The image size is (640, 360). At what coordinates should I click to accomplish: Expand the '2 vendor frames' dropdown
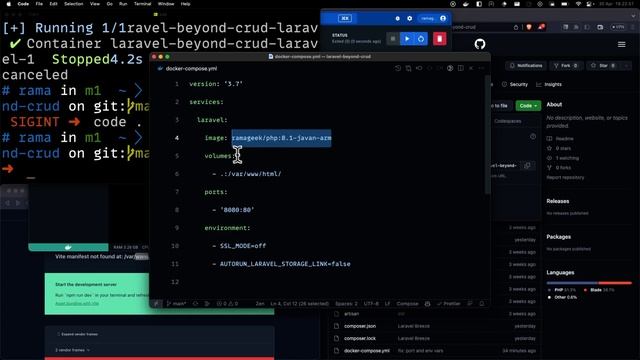click(72, 350)
